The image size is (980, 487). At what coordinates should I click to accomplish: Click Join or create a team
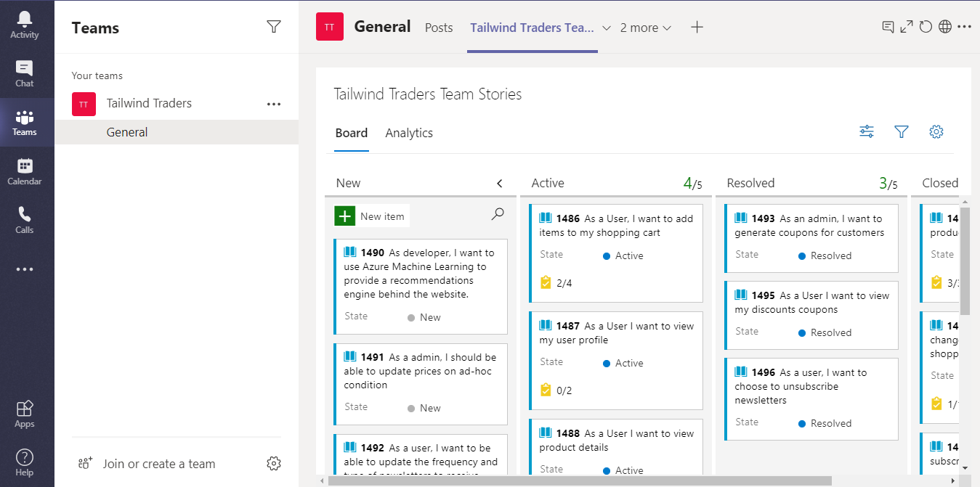coord(158,464)
